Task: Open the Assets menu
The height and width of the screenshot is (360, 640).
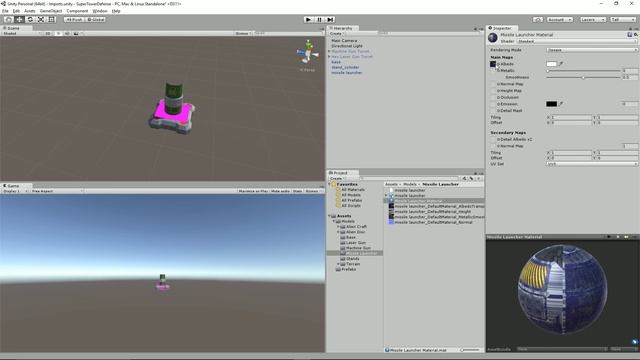Action: [x=30, y=11]
